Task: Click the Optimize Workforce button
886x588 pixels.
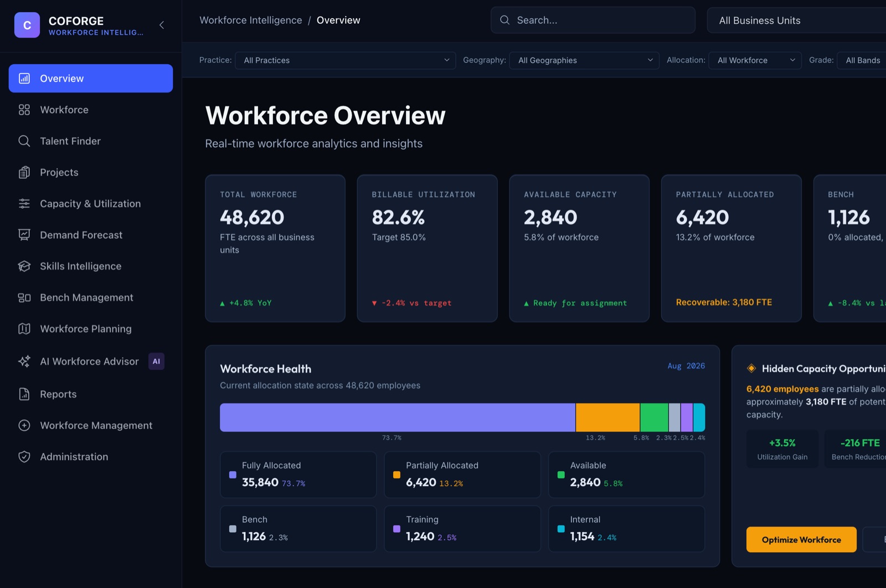Action: tap(801, 539)
